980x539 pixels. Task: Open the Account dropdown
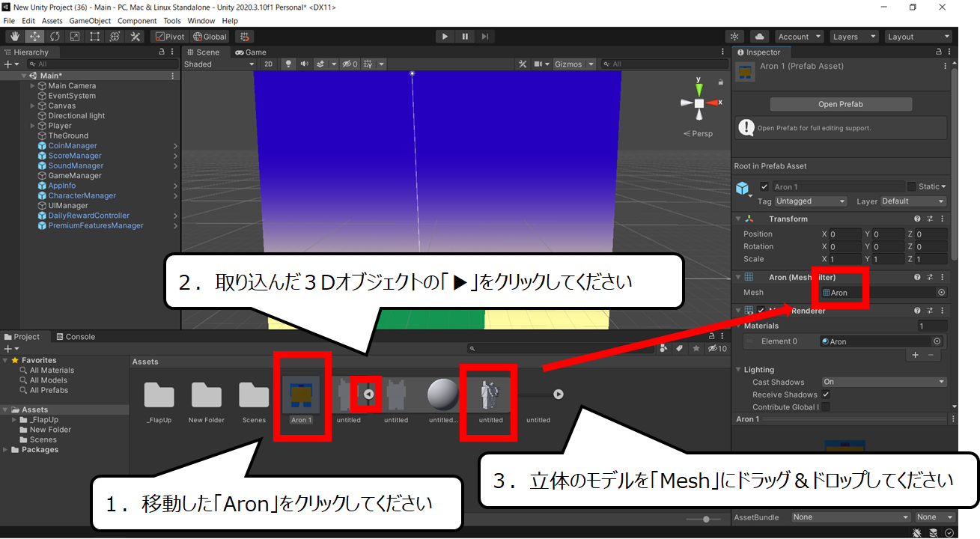[798, 36]
